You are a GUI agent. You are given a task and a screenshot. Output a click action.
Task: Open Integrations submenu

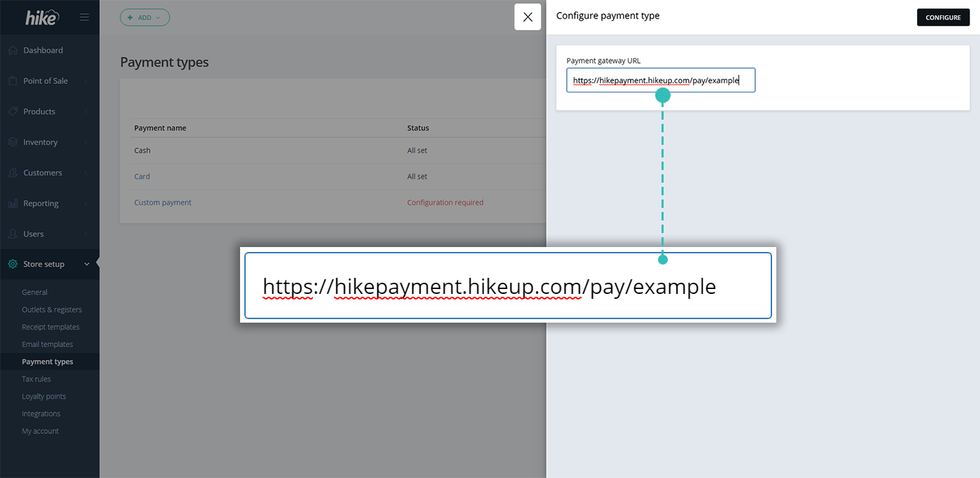click(41, 414)
